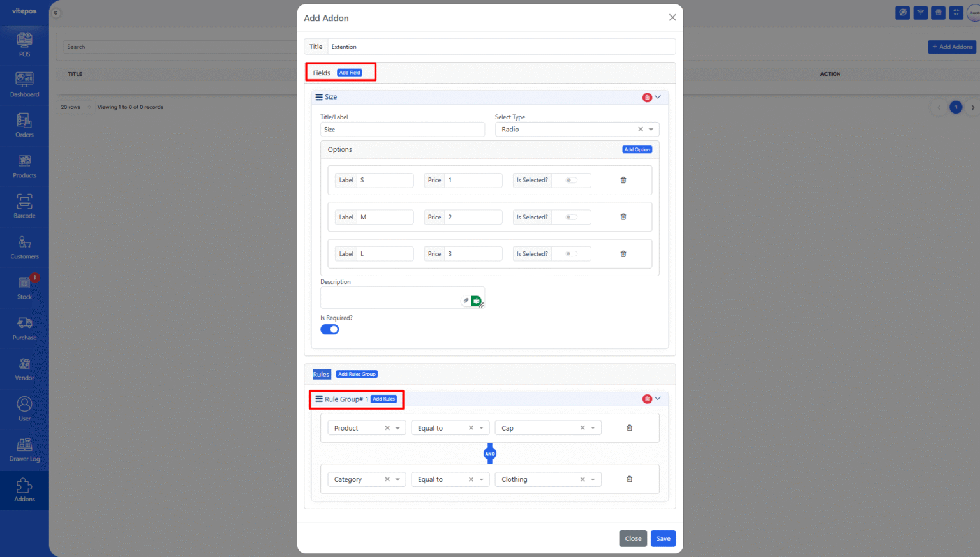Click the Price field of option M
This screenshot has height=557, width=980.
click(x=473, y=217)
